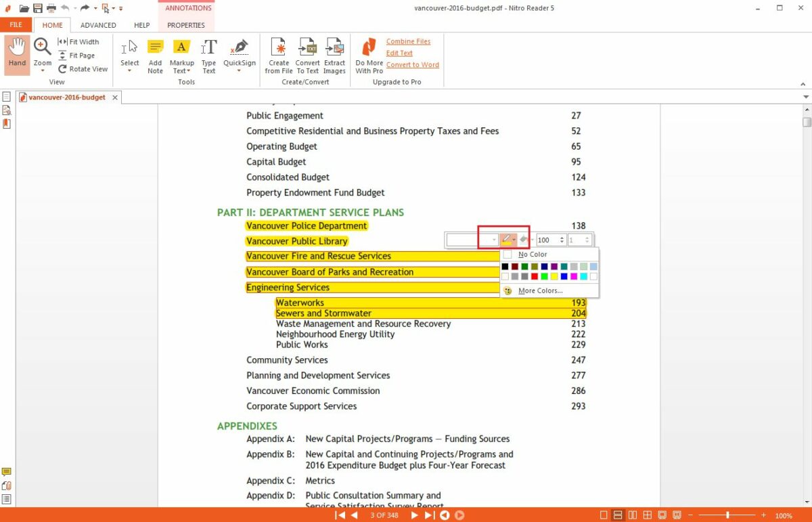Select the Hand tool
This screenshot has height=522, width=812.
click(x=16, y=54)
